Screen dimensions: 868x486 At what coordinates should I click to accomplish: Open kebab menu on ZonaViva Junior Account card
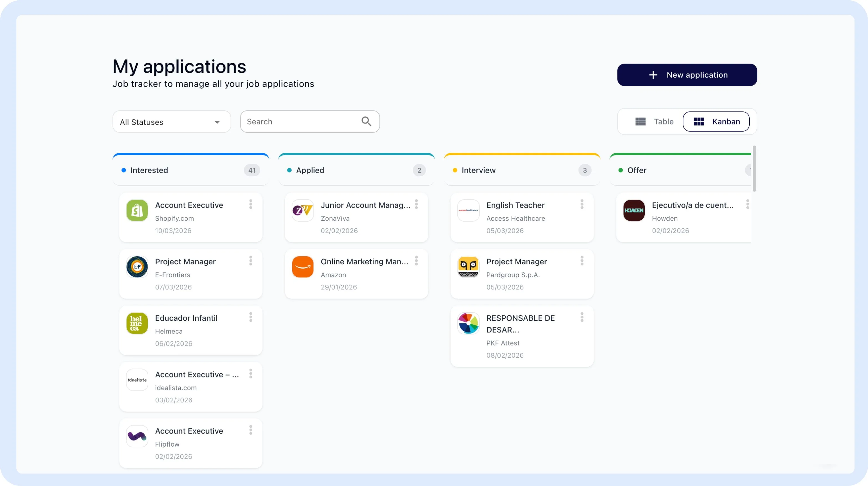click(416, 204)
